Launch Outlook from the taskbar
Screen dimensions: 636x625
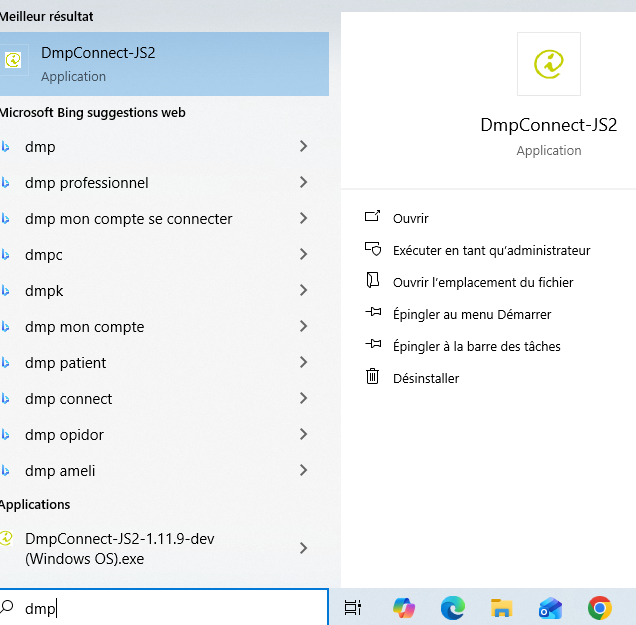click(551, 607)
